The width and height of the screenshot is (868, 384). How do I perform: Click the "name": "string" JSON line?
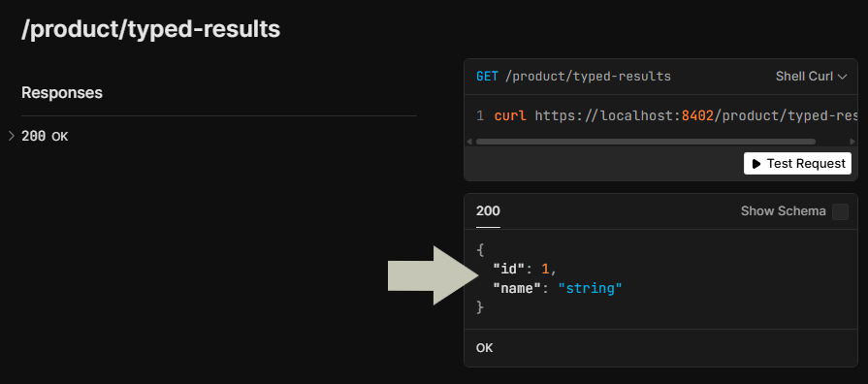558,288
